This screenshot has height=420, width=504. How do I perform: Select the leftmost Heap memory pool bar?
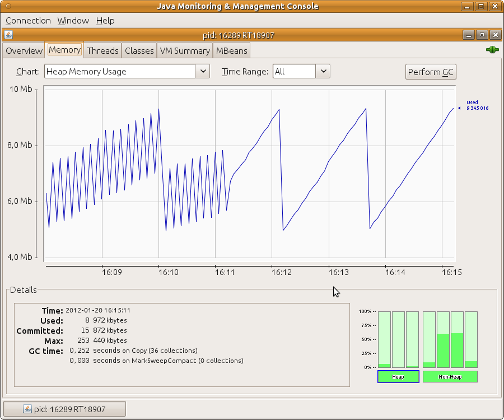(x=384, y=339)
